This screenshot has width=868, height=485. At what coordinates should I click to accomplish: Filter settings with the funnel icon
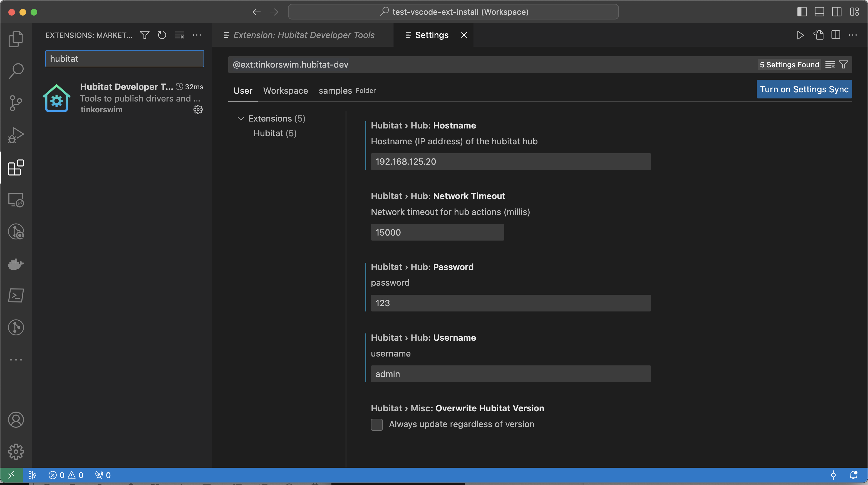(x=843, y=64)
